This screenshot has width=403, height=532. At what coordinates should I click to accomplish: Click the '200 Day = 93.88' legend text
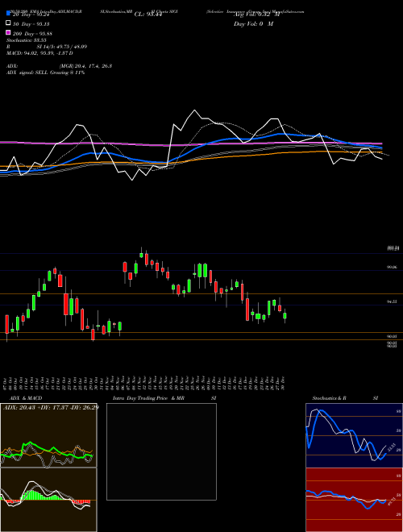[x=32, y=34]
